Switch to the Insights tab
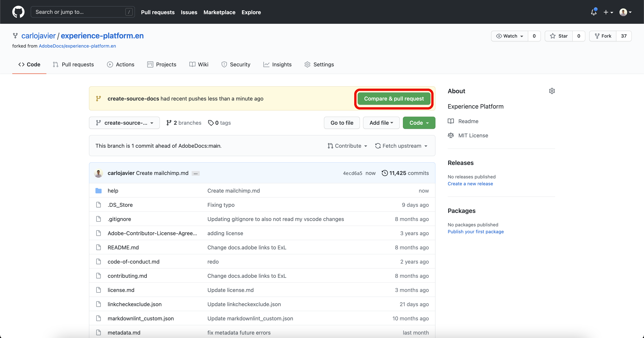Screen dimensions: 644x338 click(x=277, y=64)
